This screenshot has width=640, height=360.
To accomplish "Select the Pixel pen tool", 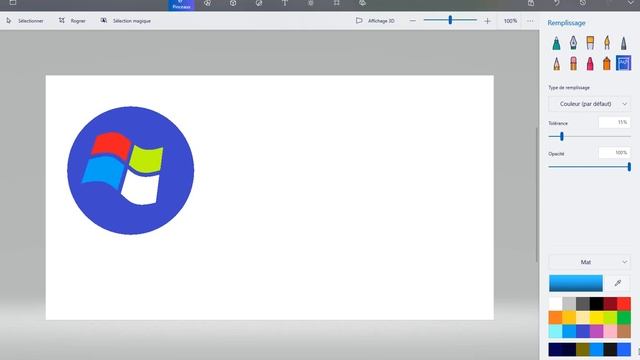I will (624, 43).
